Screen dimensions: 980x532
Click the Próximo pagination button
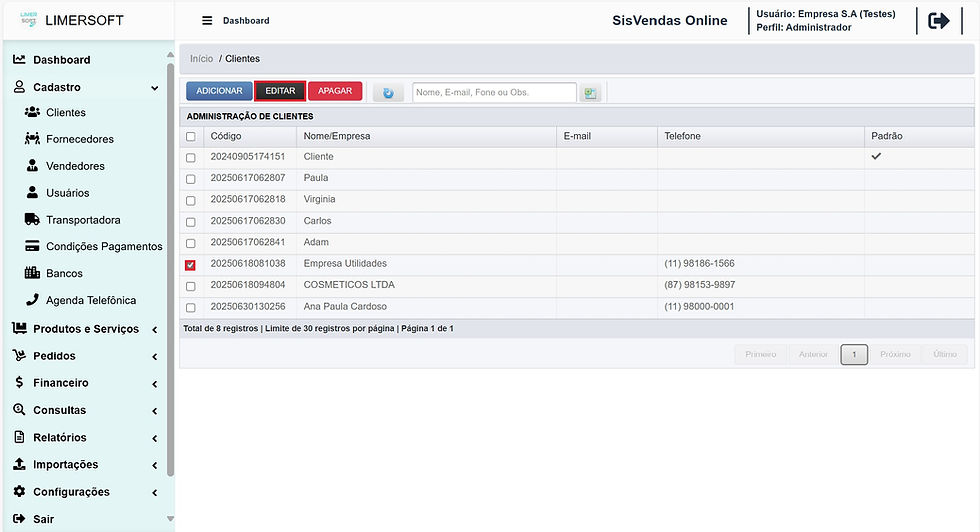tap(895, 354)
